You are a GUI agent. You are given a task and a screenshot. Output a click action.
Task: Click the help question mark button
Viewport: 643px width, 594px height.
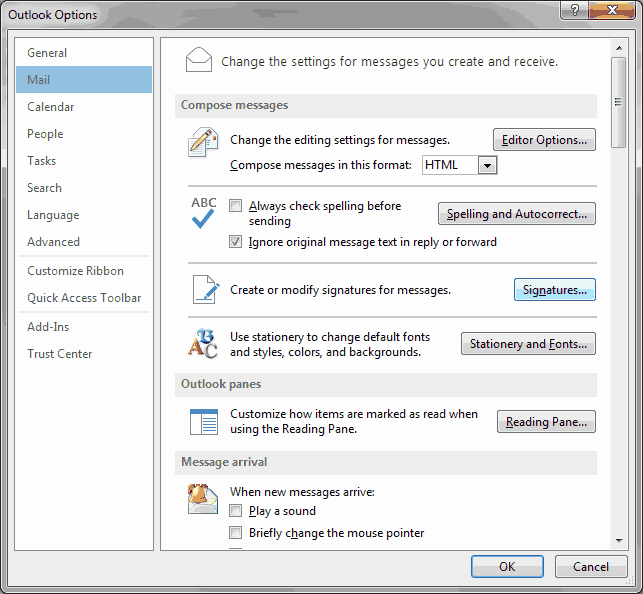pyautogui.click(x=574, y=10)
